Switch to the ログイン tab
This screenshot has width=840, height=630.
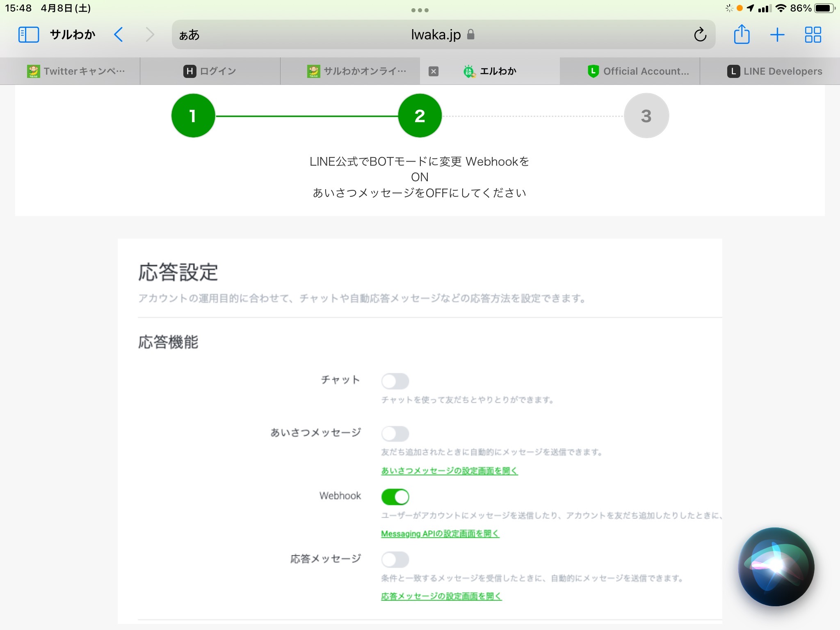[x=210, y=71]
